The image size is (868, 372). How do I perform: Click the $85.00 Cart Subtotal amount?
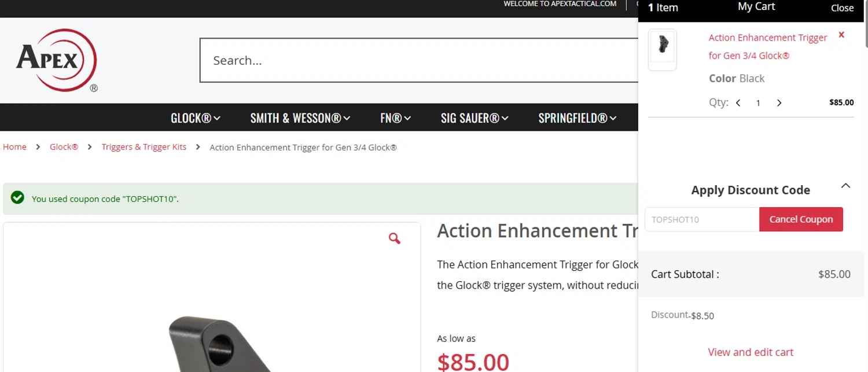[834, 274]
